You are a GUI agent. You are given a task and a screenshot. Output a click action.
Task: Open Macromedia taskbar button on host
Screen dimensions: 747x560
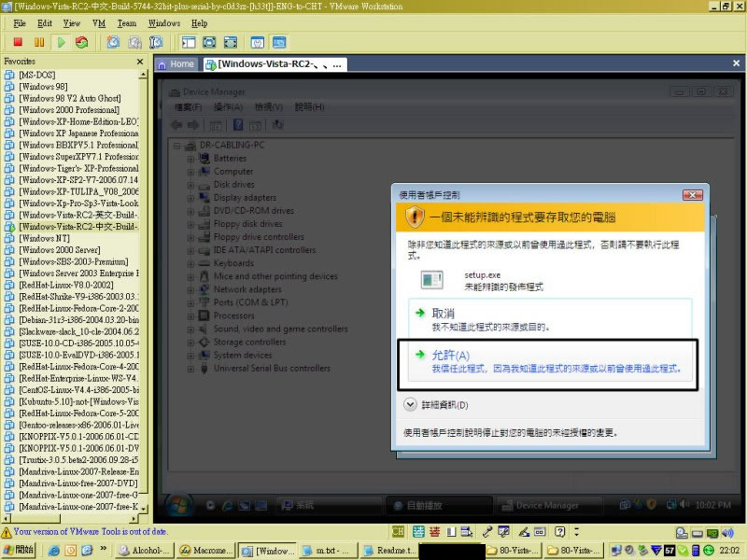tap(205, 550)
